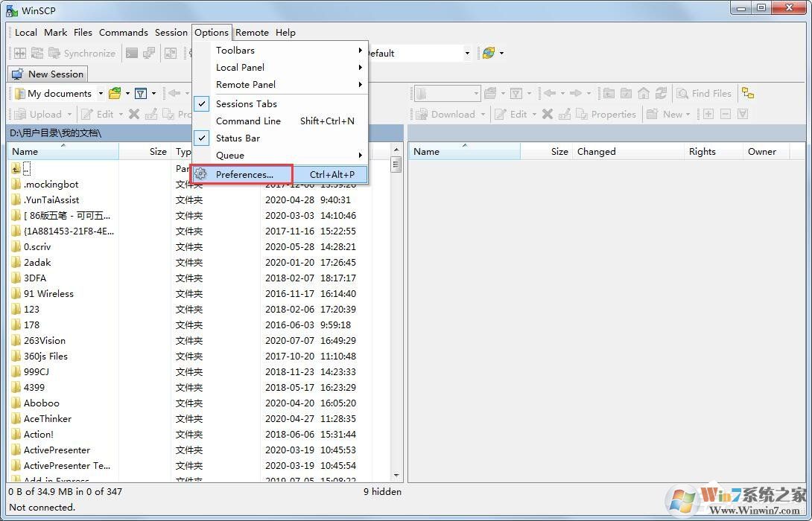Open the Commands menu
The width and height of the screenshot is (812, 521).
(123, 32)
